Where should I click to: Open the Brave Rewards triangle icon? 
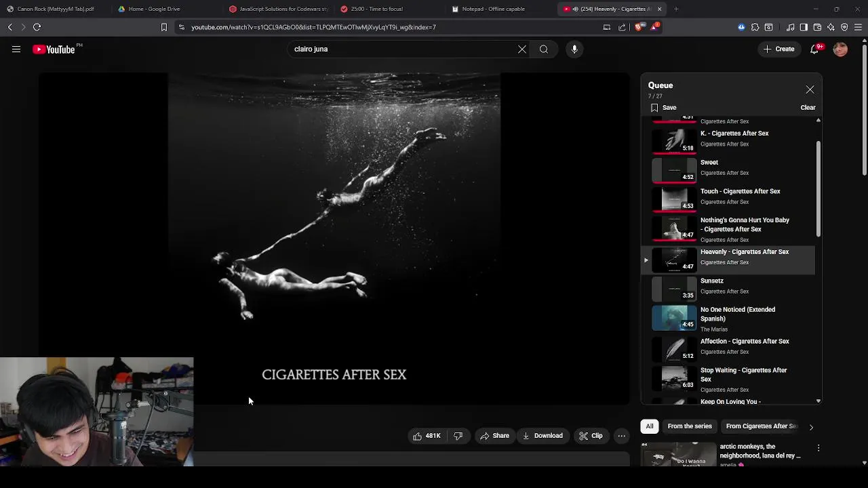point(654,27)
